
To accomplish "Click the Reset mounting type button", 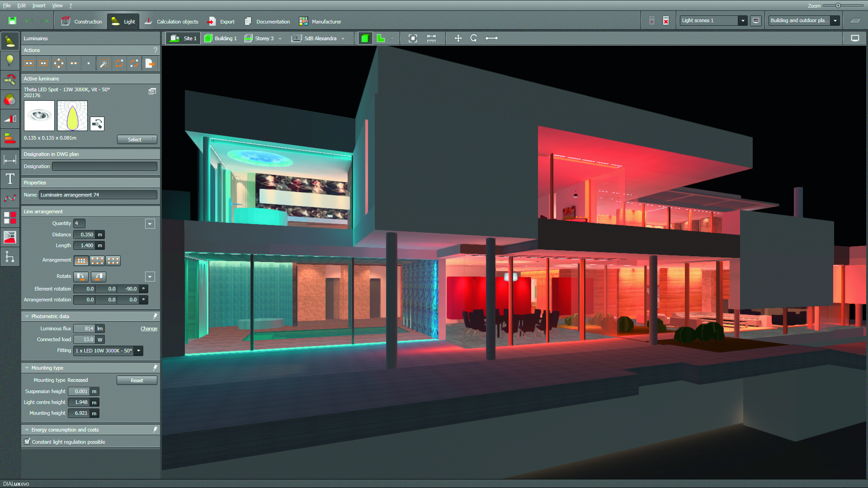I will [x=137, y=380].
